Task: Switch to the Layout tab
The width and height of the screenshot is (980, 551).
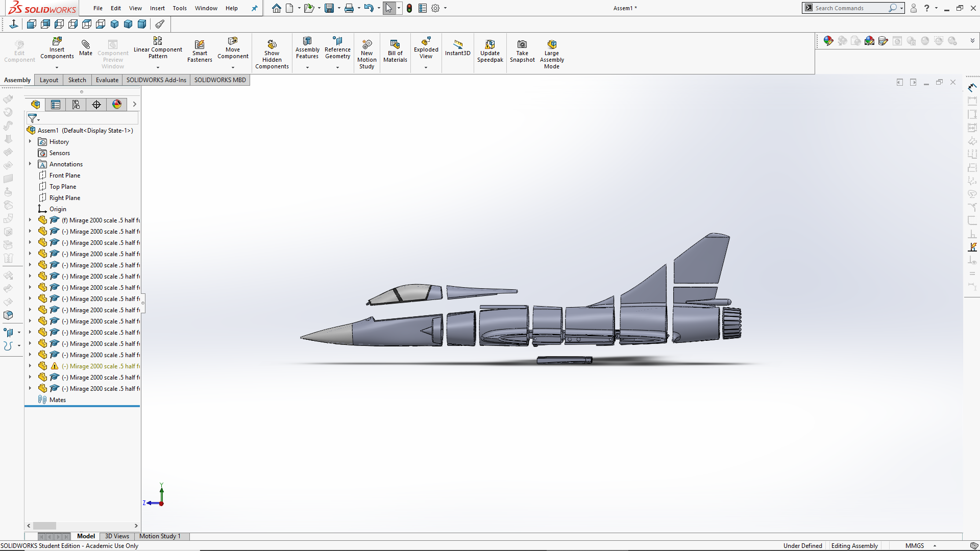Action: pos(49,80)
